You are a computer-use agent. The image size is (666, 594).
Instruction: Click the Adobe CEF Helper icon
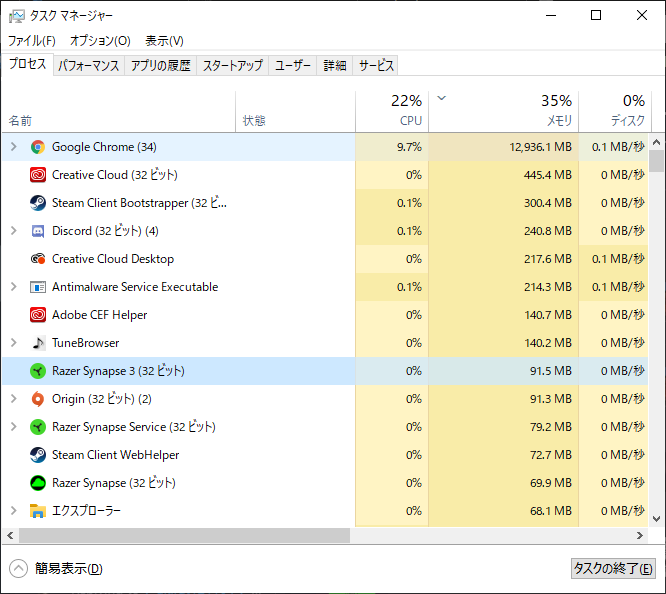click(38, 315)
